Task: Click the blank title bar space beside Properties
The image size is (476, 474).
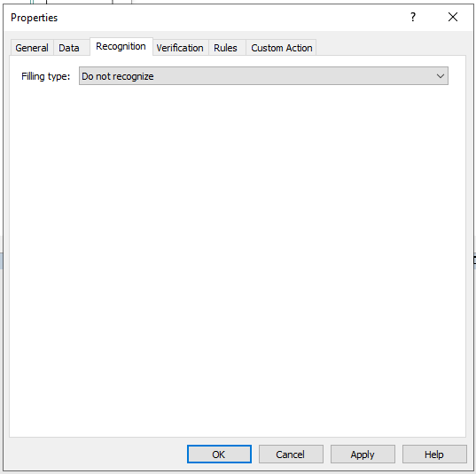Action: coord(230,18)
